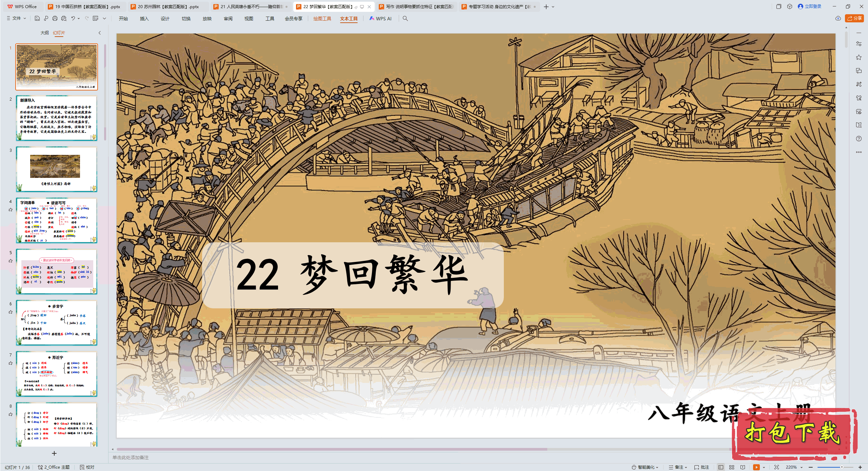
Task: Open the new tab options dropdown arrow
Action: click(x=553, y=7)
